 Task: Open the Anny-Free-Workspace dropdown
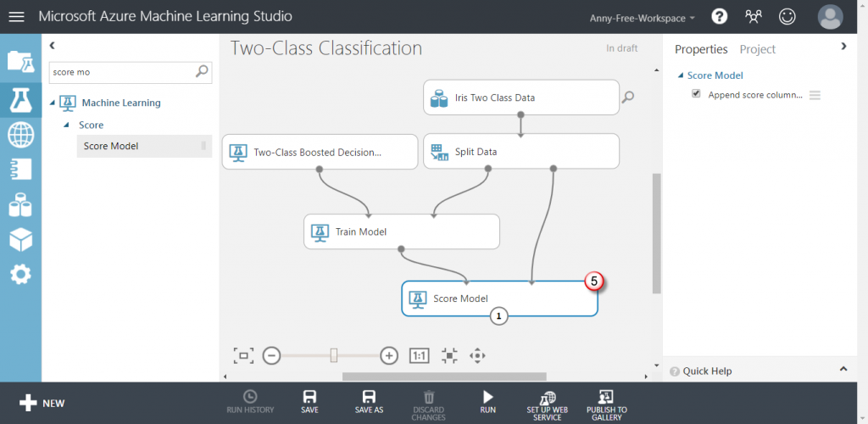pos(643,19)
